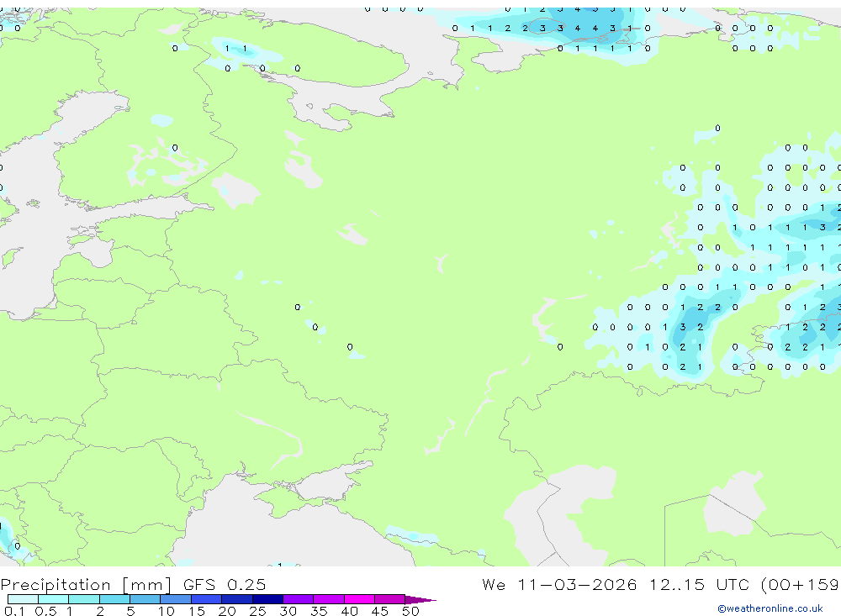Viewport: 841px width, 616px height.
Task: Select the 35–40 mm purple legend swatch
Action: coord(329,599)
